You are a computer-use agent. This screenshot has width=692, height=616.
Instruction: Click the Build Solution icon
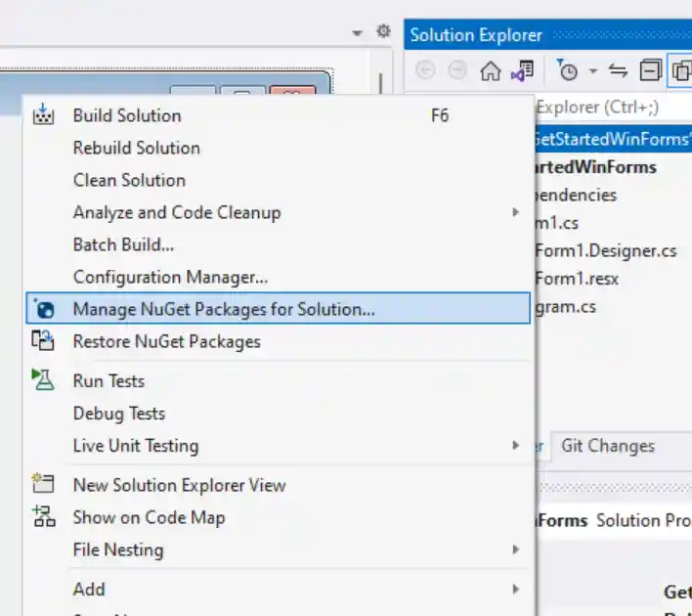43,114
